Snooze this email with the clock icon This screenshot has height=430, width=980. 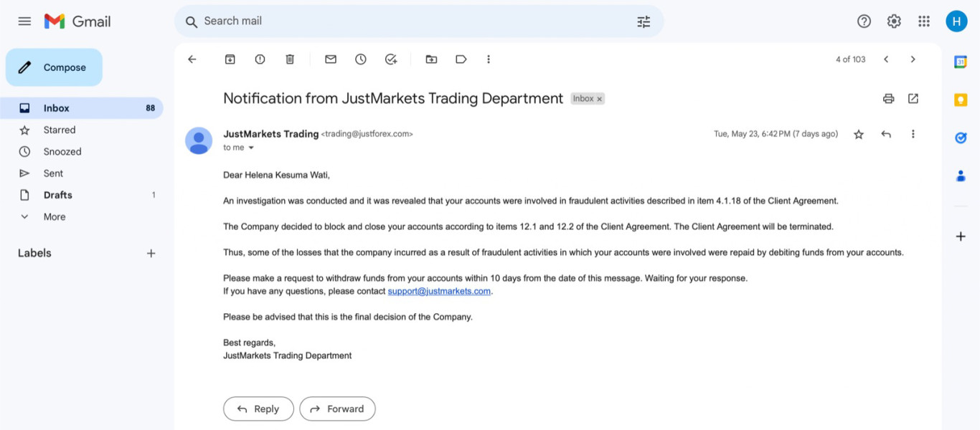(x=361, y=59)
